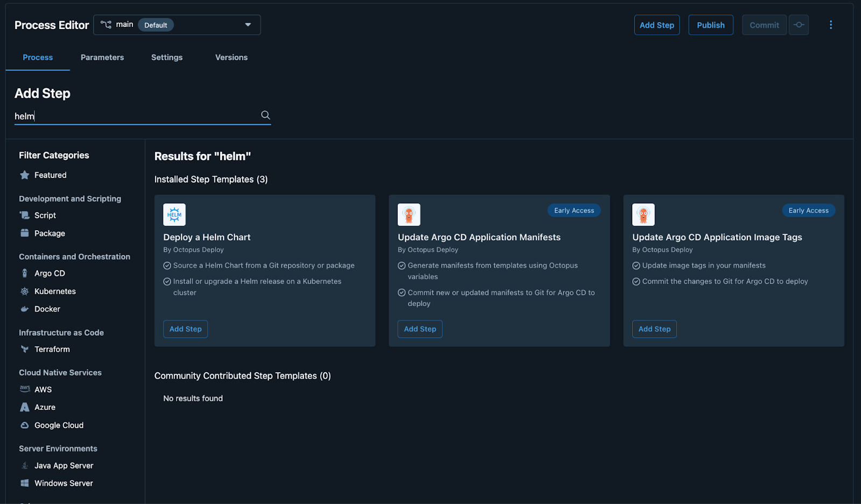Click the Java App Server icon

pyautogui.click(x=25, y=465)
